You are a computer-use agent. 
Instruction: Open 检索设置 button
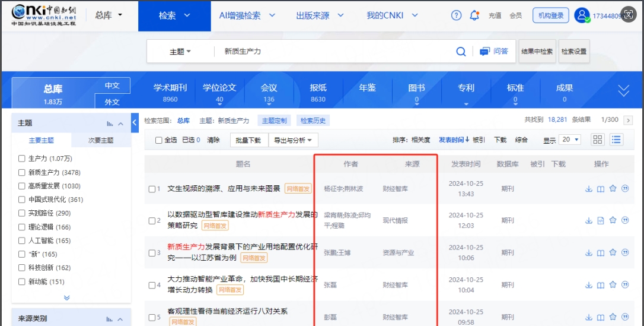tap(574, 52)
